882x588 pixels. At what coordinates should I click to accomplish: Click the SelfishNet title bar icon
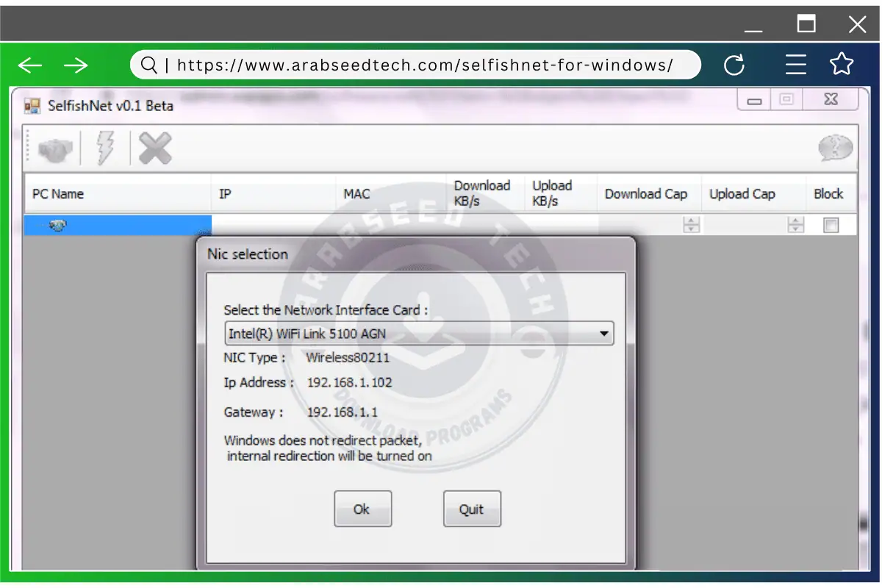pos(32,106)
